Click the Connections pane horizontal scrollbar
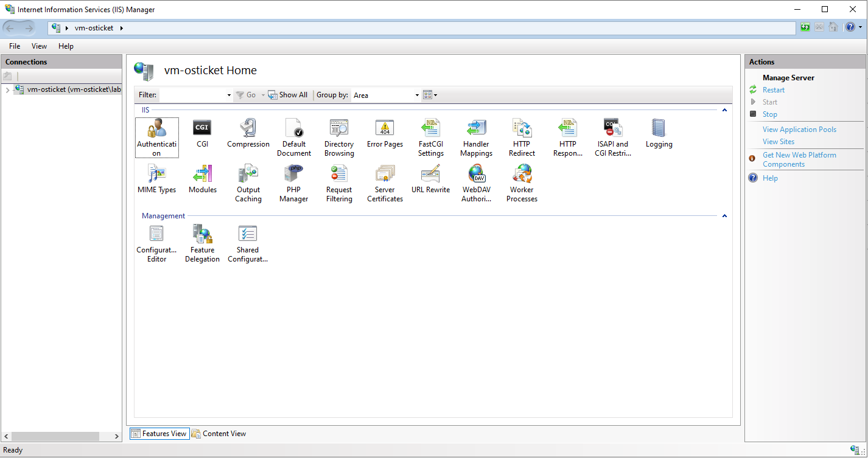The image size is (868, 458). (x=55, y=436)
